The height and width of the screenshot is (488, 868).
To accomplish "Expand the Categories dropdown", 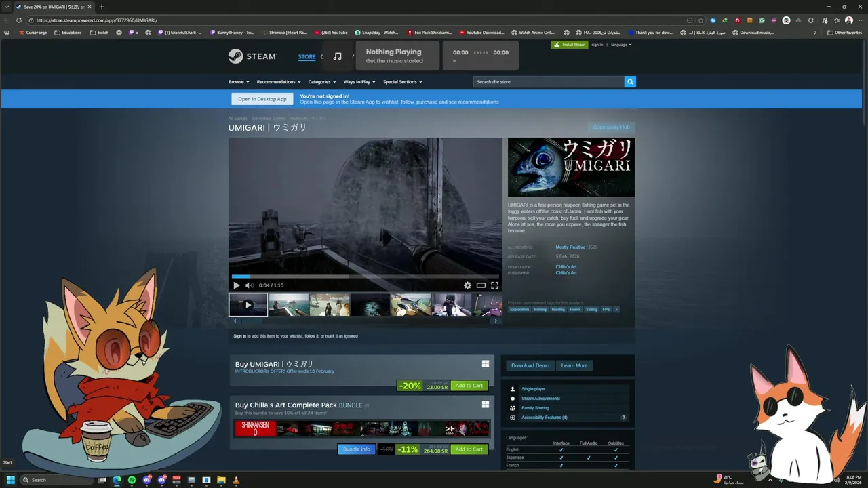I will click(321, 82).
